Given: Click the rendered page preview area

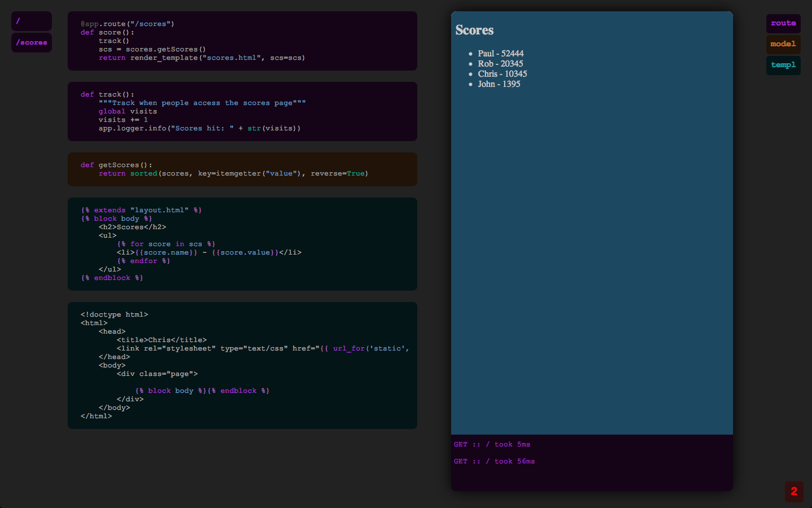Looking at the screenshot, I should (x=592, y=226).
